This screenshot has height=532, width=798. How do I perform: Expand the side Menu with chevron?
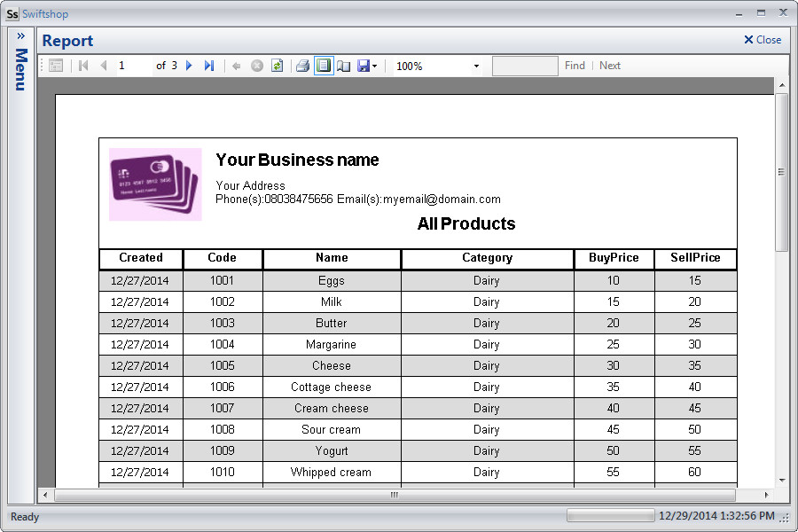(21, 36)
